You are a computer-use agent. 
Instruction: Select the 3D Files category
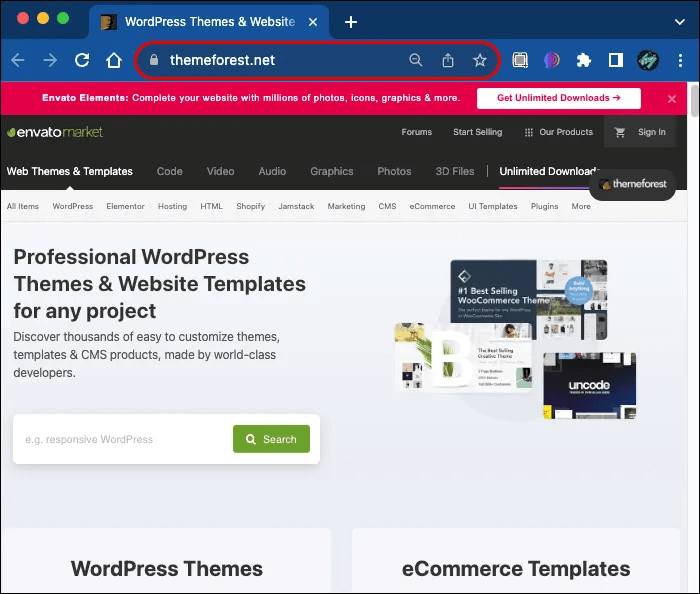pos(455,171)
